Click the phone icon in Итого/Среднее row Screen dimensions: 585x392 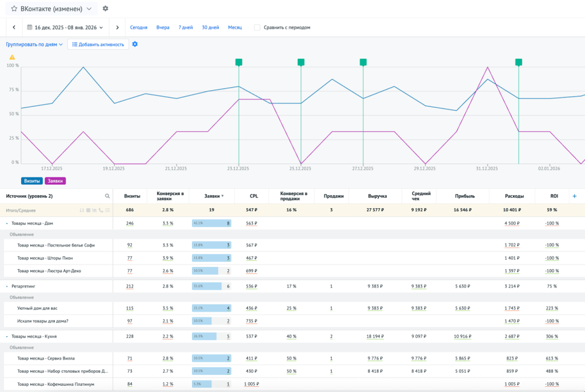[101, 211]
